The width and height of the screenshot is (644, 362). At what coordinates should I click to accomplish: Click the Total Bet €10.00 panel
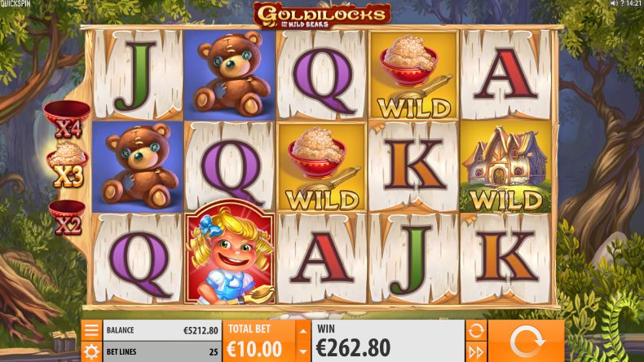[x=259, y=341]
